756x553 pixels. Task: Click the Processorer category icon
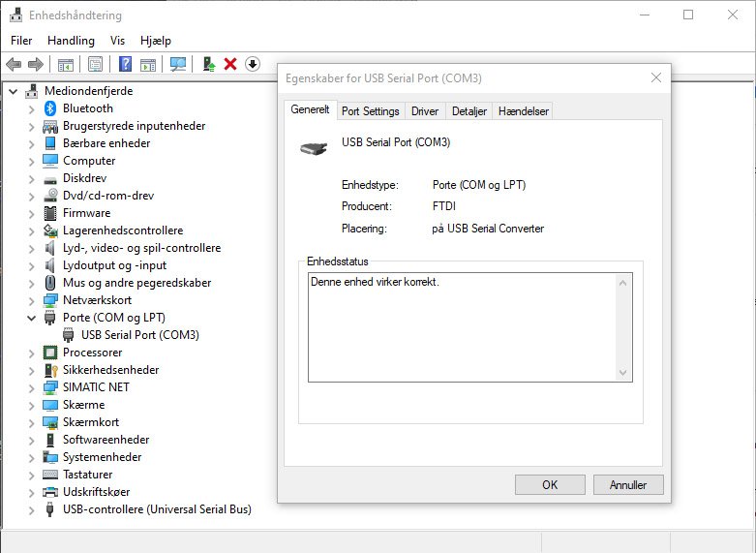50,353
